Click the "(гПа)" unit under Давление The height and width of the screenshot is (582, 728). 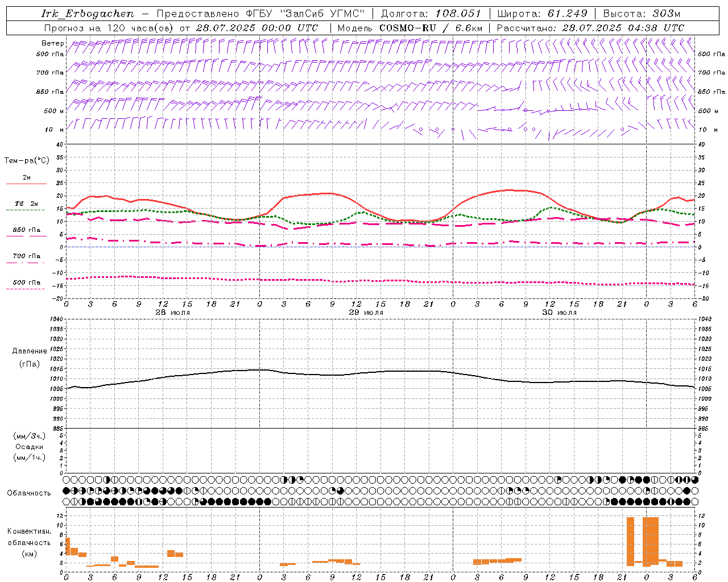pos(30,364)
